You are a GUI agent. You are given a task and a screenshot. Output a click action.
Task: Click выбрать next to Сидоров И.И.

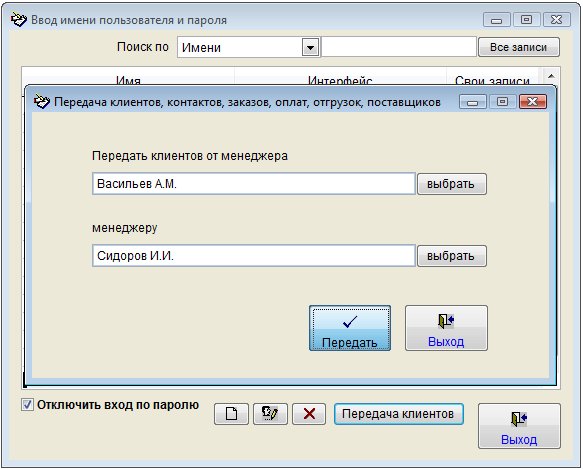[452, 256]
